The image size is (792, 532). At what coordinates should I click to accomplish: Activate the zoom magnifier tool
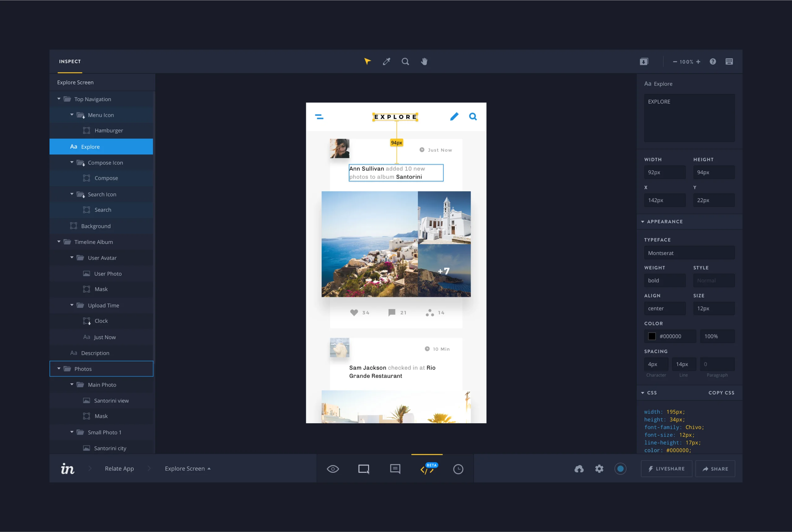click(x=405, y=62)
